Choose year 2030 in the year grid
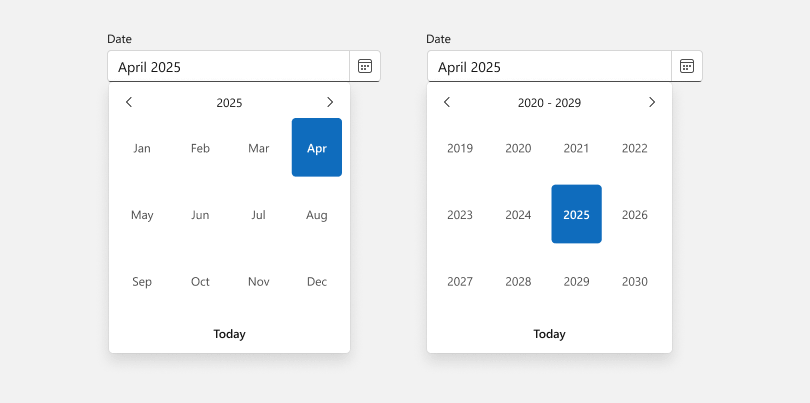810x403 pixels. (635, 282)
